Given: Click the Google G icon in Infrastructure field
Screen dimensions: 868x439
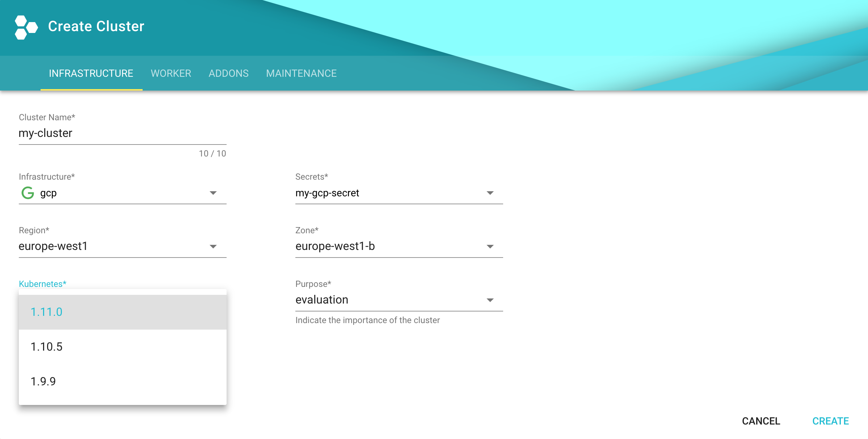Looking at the screenshot, I should coord(28,193).
